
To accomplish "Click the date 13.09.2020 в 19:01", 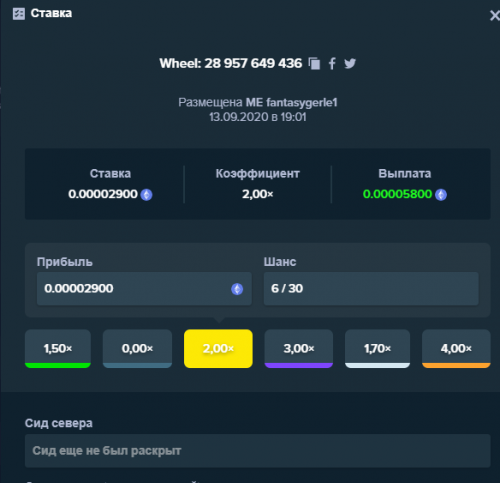I will point(258,117).
